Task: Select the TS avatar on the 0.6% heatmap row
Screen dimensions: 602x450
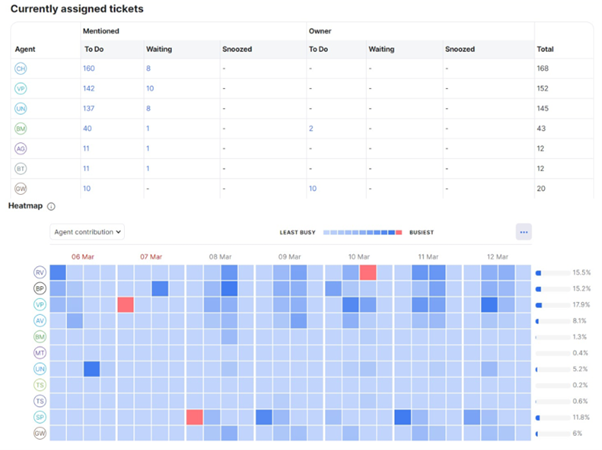Action: tap(40, 401)
